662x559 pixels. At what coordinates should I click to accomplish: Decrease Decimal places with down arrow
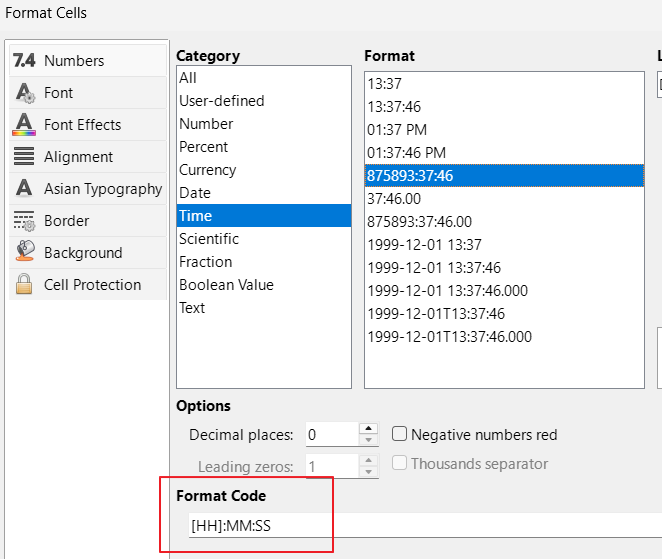[x=369, y=440]
